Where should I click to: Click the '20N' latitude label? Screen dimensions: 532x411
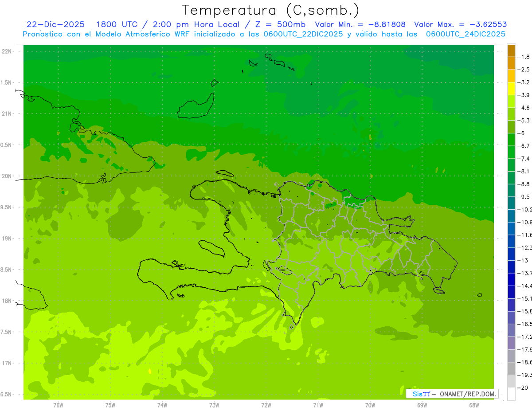pos(8,176)
